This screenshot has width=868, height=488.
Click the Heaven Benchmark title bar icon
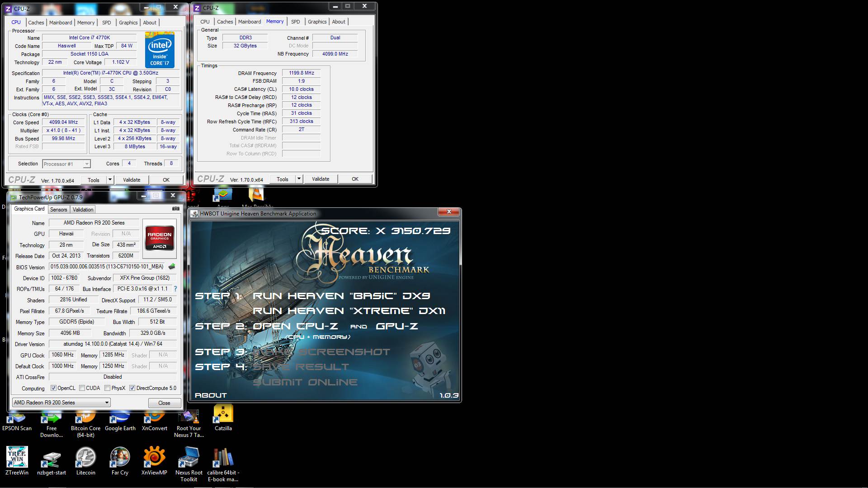click(x=194, y=214)
